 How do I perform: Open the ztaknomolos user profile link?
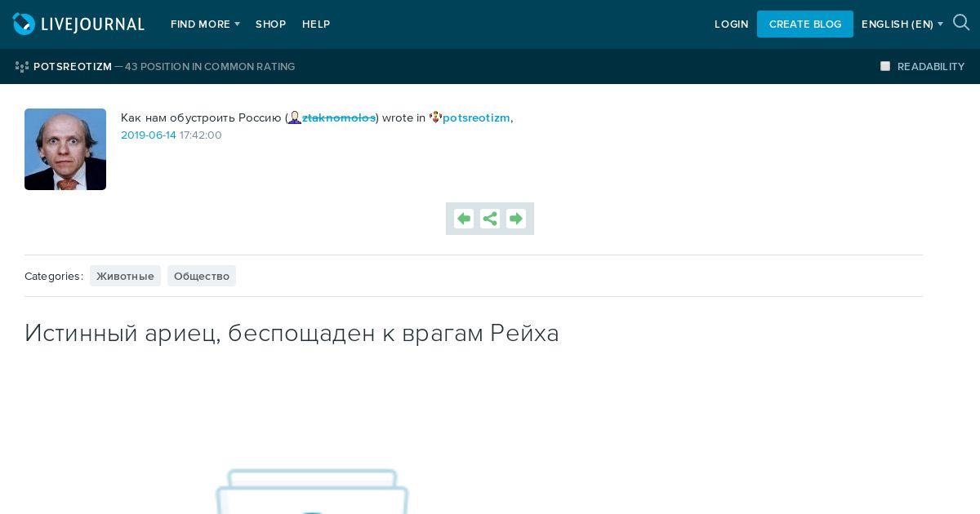coord(339,117)
